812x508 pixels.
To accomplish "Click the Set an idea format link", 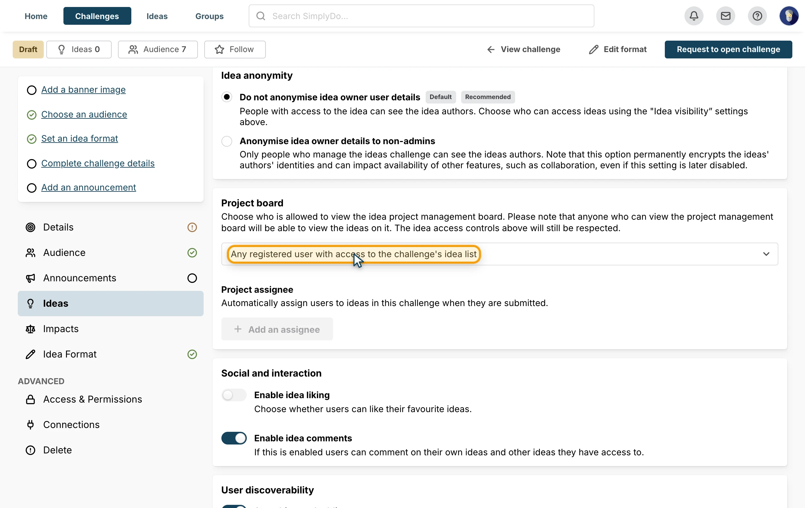I will coord(80,139).
